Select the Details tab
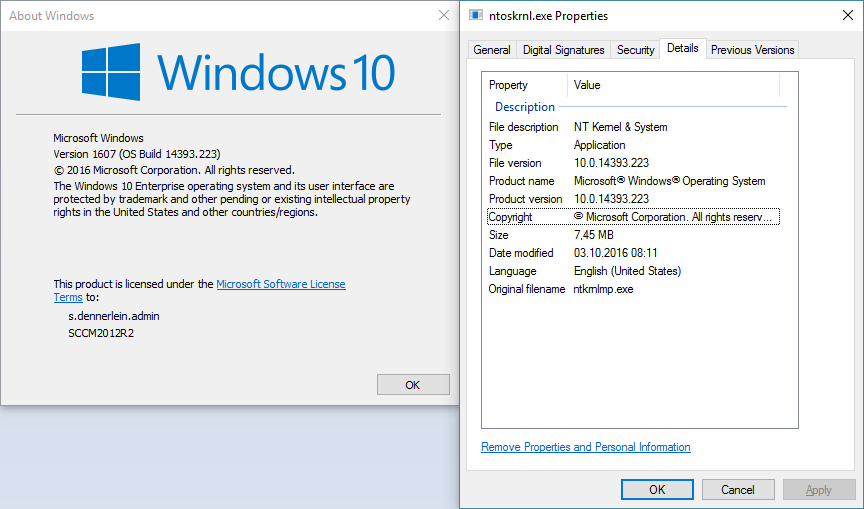This screenshot has height=509, width=864. (x=683, y=48)
